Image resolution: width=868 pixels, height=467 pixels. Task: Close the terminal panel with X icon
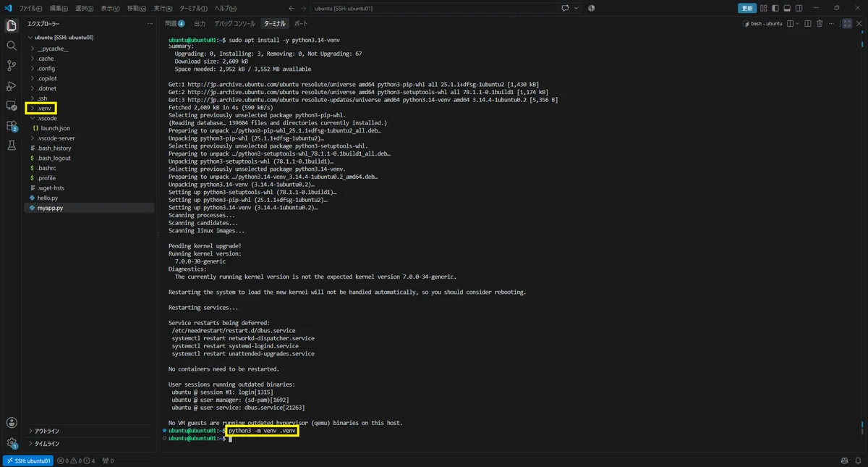[859, 23]
